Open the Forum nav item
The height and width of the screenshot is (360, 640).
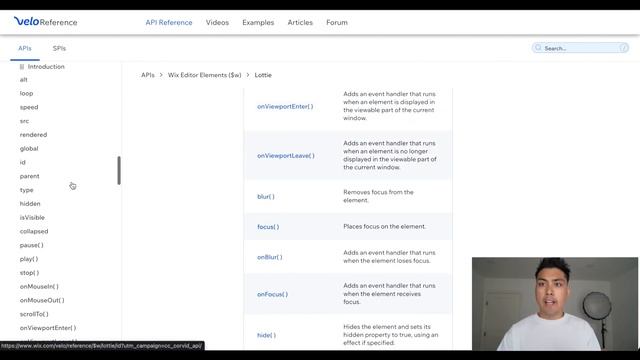[337, 22]
